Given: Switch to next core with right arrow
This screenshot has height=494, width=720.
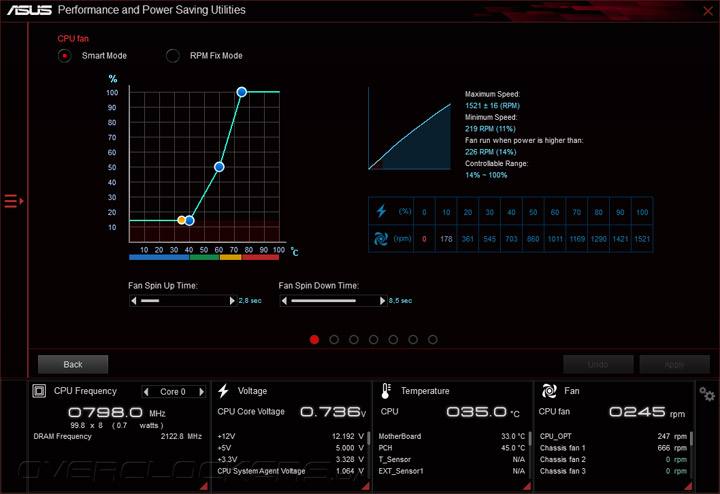Looking at the screenshot, I should point(201,392).
